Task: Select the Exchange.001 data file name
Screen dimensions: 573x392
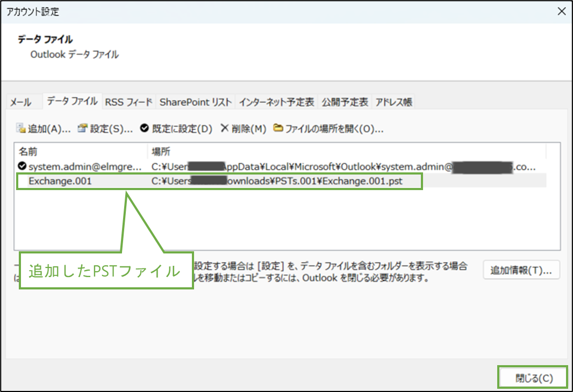Action: (60, 181)
